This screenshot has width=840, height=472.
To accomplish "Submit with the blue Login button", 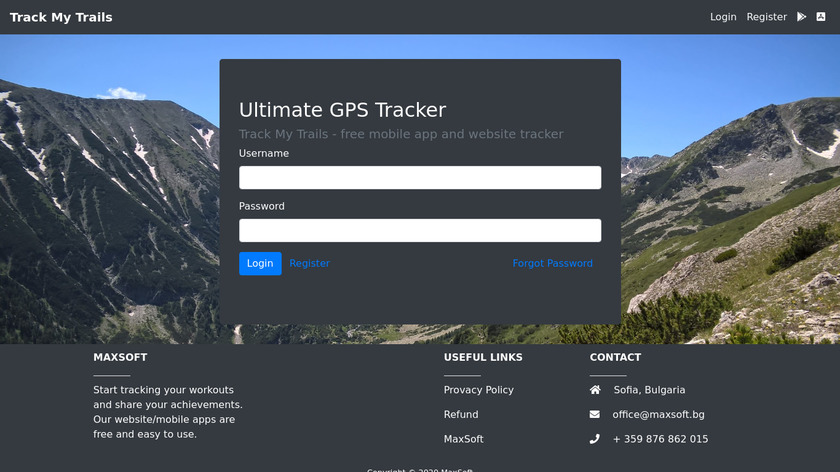I will pos(260,264).
